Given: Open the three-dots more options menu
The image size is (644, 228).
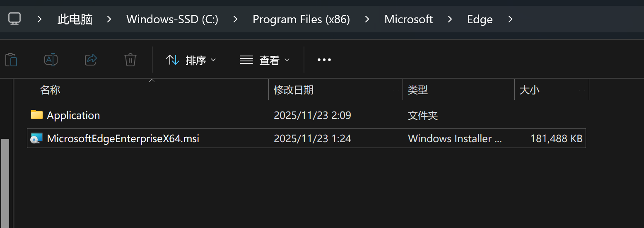Looking at the screenshot, I should [324, 60].
